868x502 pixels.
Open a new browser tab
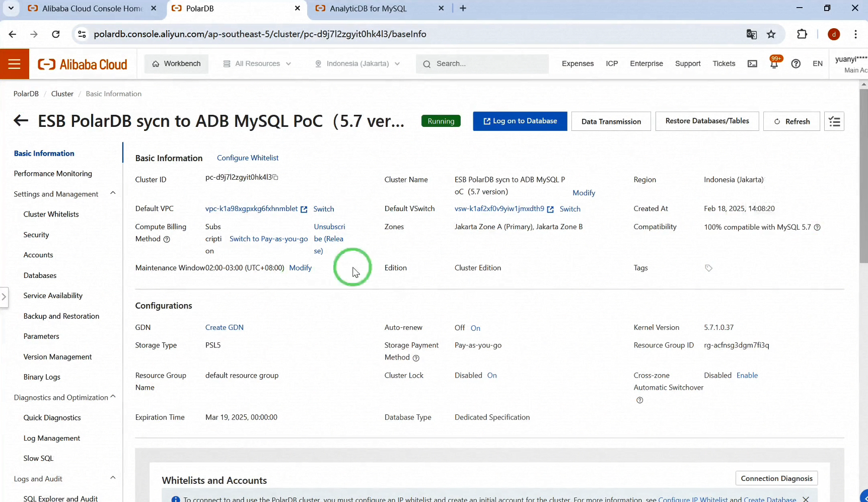click(x=463, y=9)
